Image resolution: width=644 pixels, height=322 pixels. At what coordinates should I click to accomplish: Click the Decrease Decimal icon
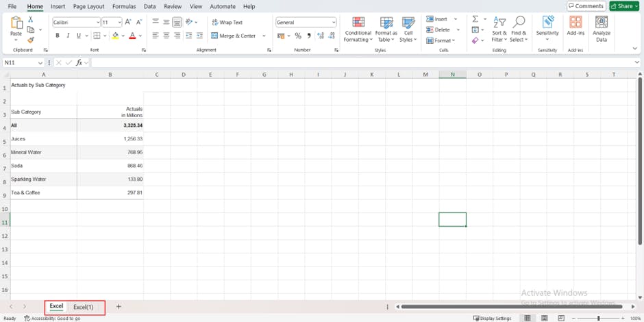point(331,36)
